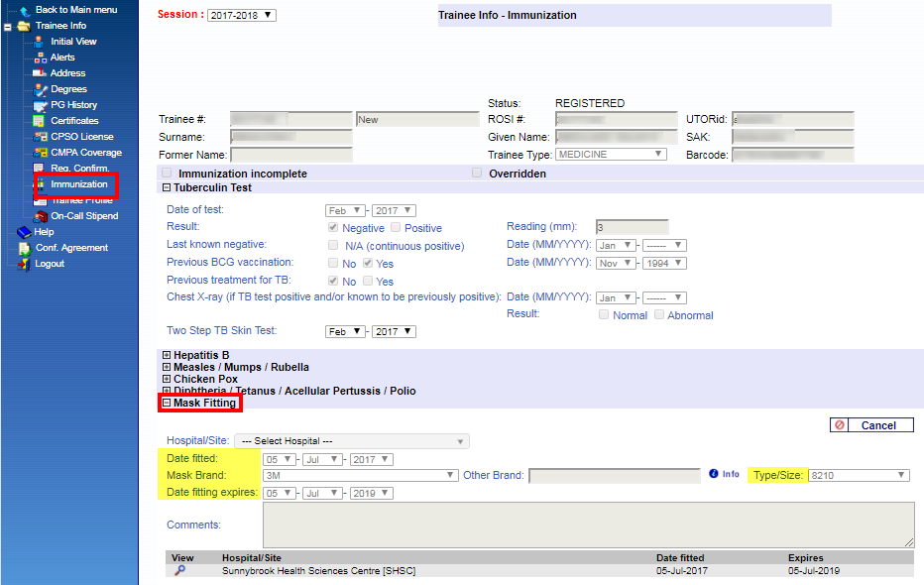Click the Alerts icon in sidebar
The image size is (924, 585).
click(41, 58)
